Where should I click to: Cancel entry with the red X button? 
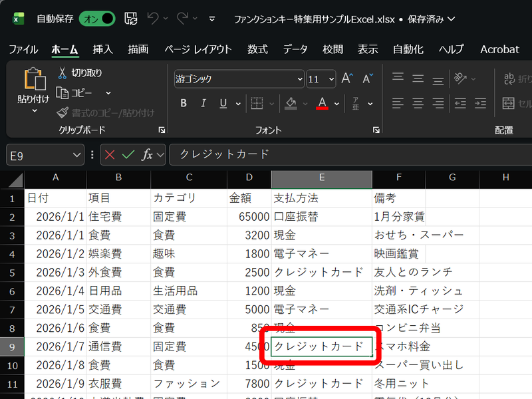(x=111, y=154)
